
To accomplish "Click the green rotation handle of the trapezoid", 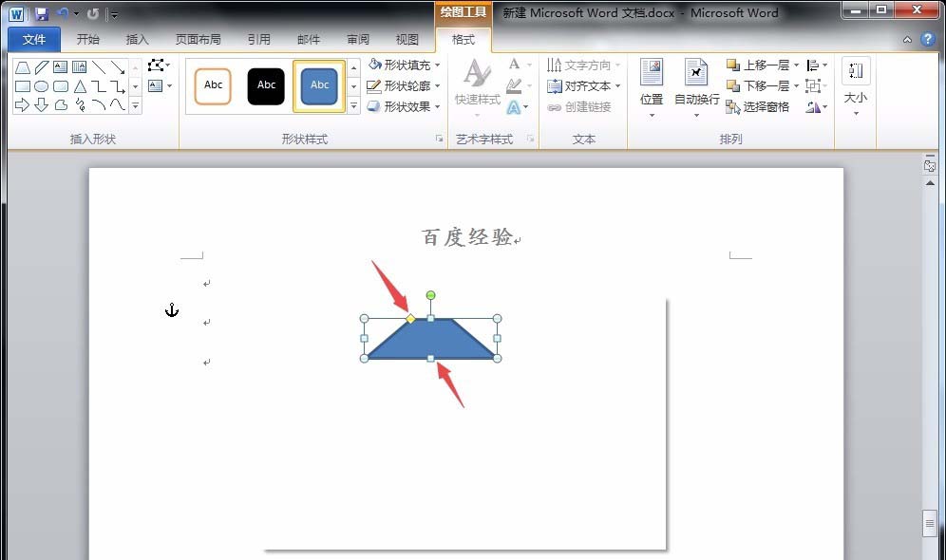I will point(430,295).
